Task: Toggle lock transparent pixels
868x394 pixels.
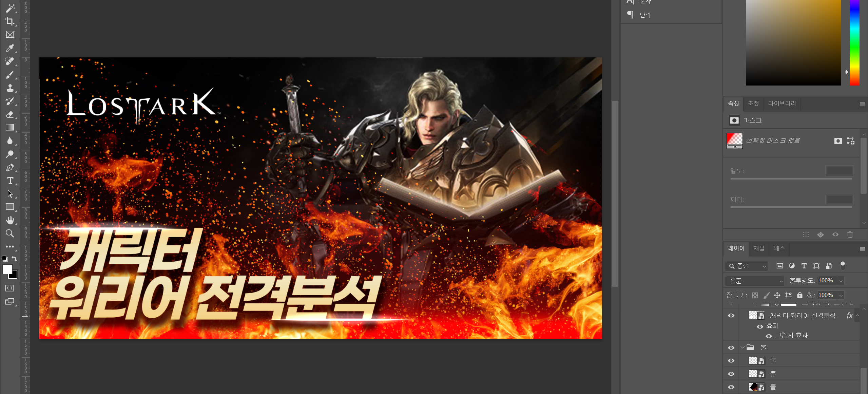Action: (x=755, y=295)
